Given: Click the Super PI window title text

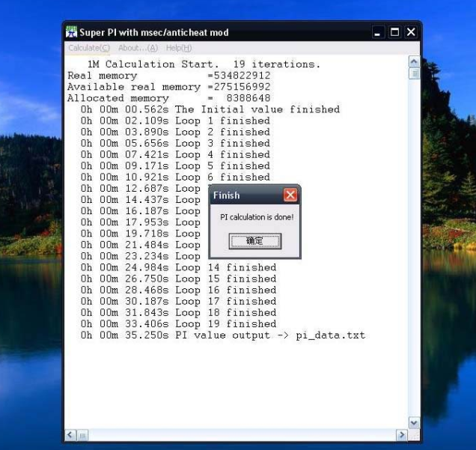Looking at the screenshot, I should point(154,32).
